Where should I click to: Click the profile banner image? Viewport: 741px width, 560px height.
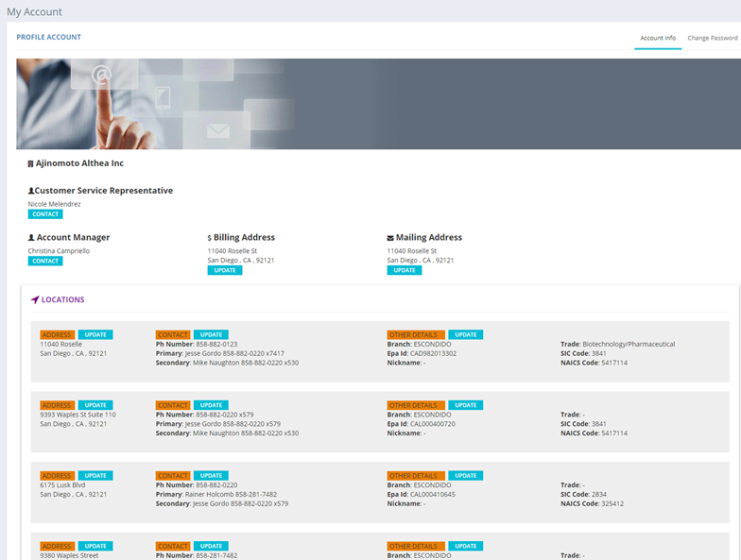point(378,104)
